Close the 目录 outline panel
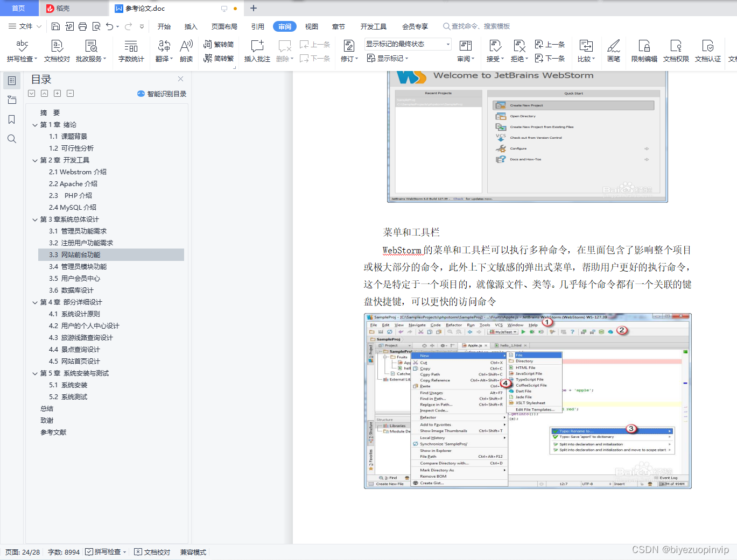 pyautogui.click(x=180, y=79)
